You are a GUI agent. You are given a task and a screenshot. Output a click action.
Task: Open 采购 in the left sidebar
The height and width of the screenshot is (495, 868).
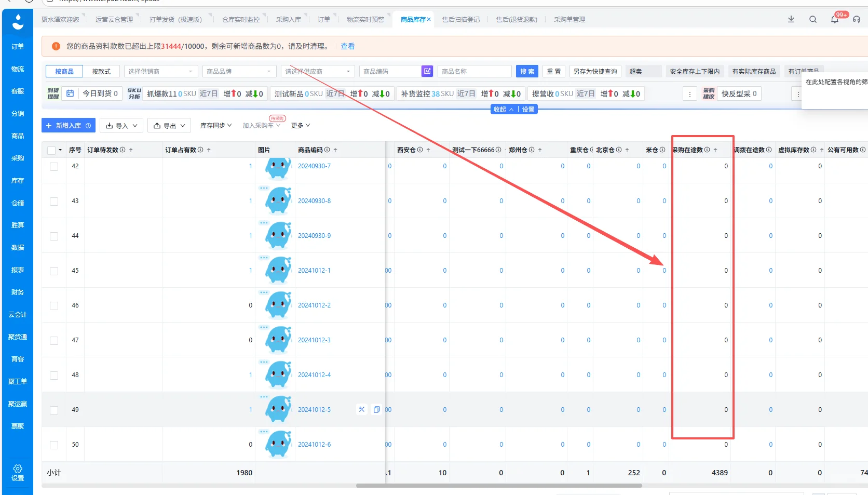point(18,158)
